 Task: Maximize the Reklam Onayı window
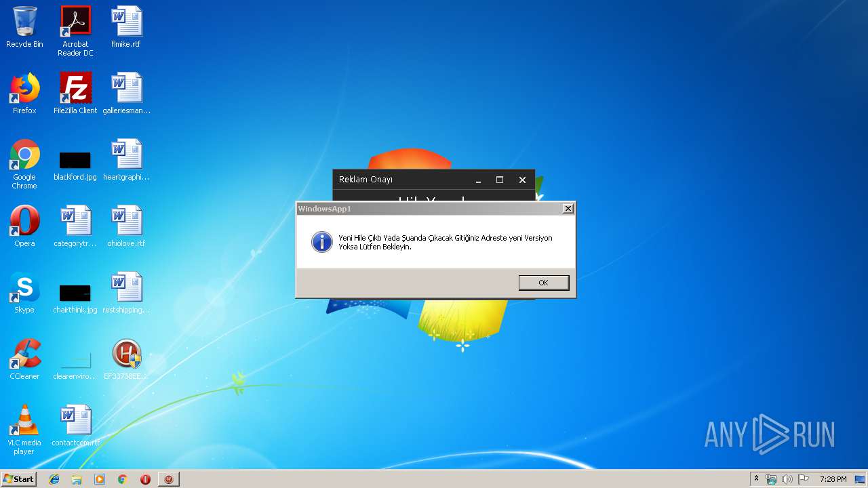500,180
